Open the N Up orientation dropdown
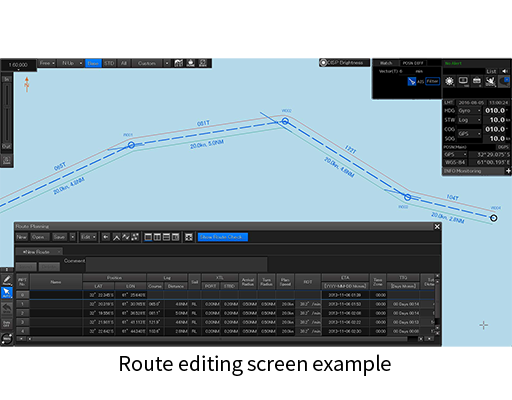This screenshot has width=512, height=400. [x=70, y=63]
